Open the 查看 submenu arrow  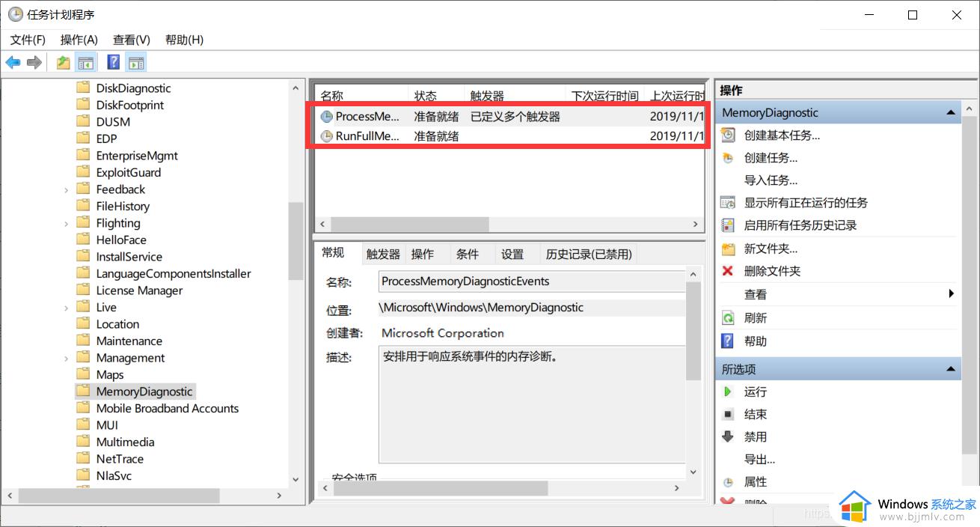point(952,294)
